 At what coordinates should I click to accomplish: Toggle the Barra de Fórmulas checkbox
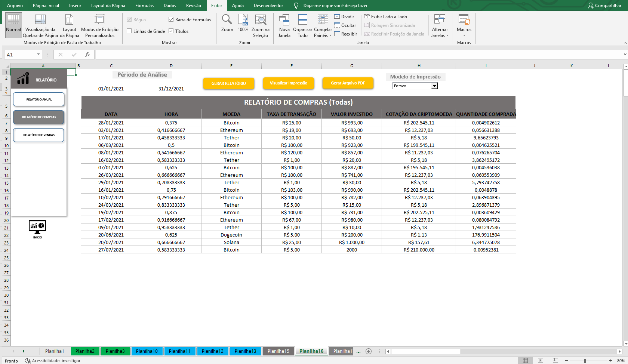tap(171, 19)
